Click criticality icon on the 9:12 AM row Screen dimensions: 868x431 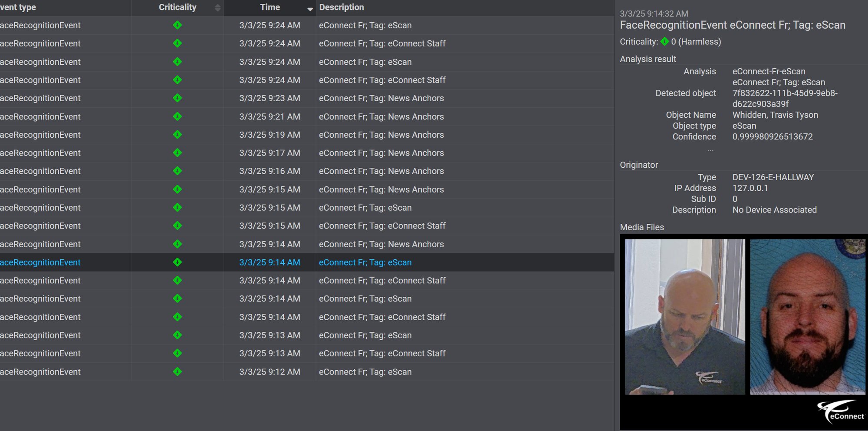click(177, 372)
